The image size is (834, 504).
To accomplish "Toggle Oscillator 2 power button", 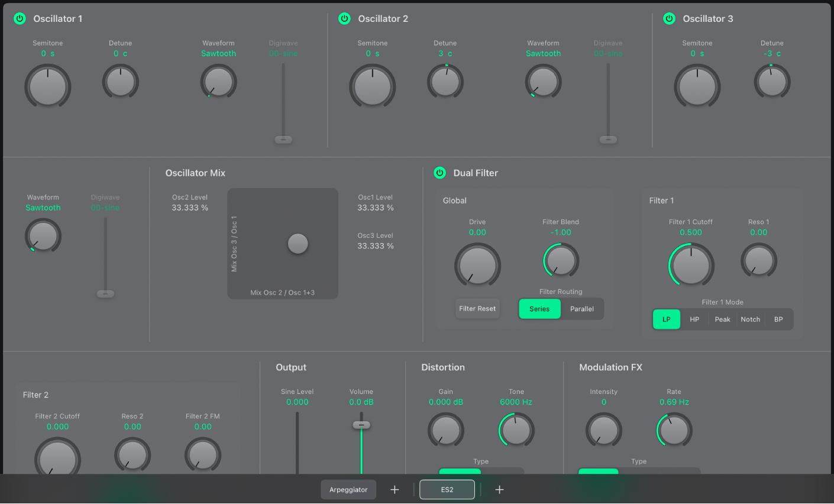I will point(344,18).
